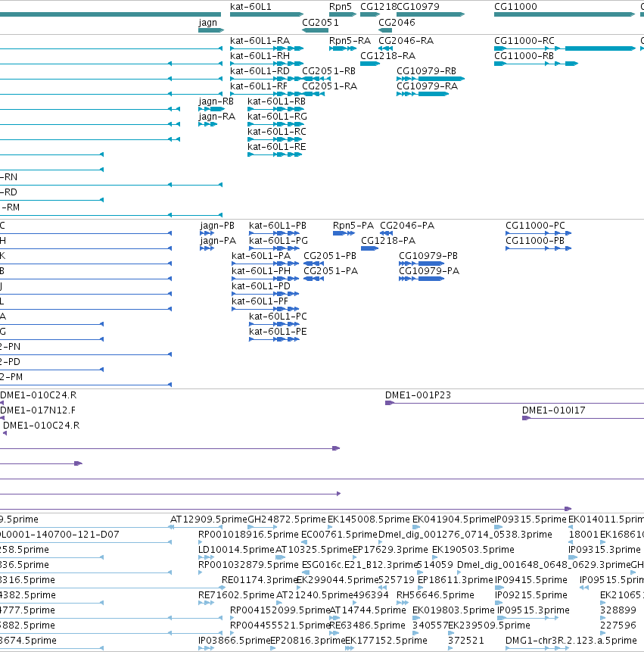Click protein CG11000-PC
The image size is (644, 652).
tap(539, 233)
